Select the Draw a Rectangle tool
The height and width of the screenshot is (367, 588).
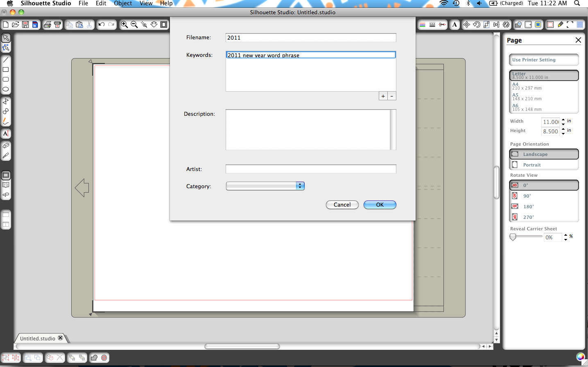6,70
